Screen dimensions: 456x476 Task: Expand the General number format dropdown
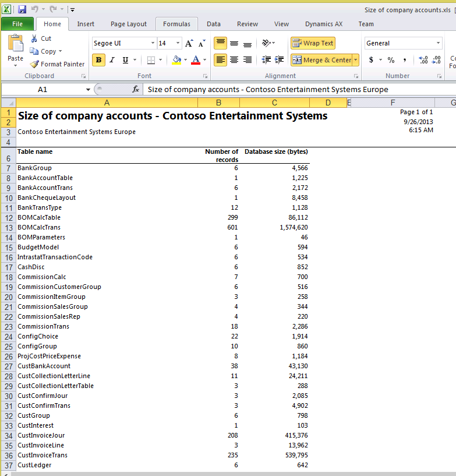pos(439,43)
